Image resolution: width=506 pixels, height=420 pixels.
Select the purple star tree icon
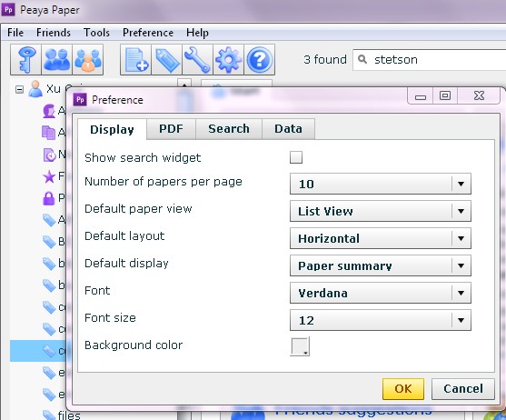pyautogui.click(x=49, y=176)
